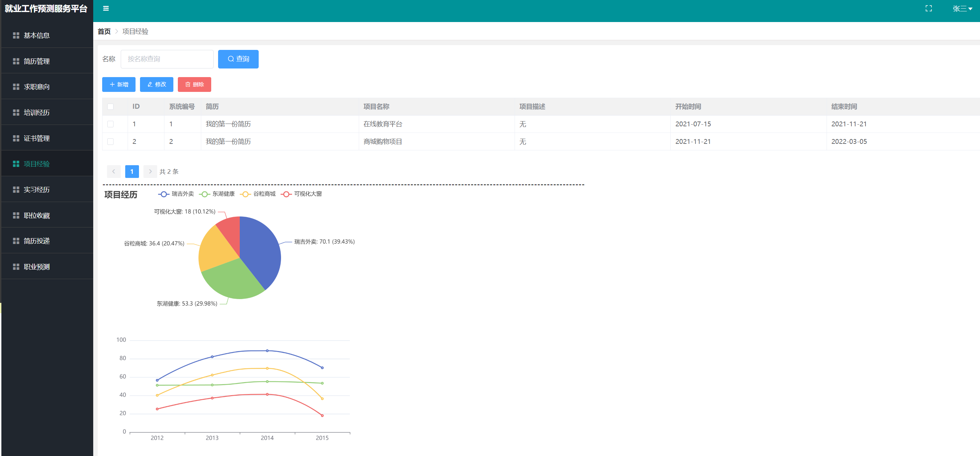Check the select-all header checkbox
The width and height of the screenshot is (980, 456).
[110, 107]
